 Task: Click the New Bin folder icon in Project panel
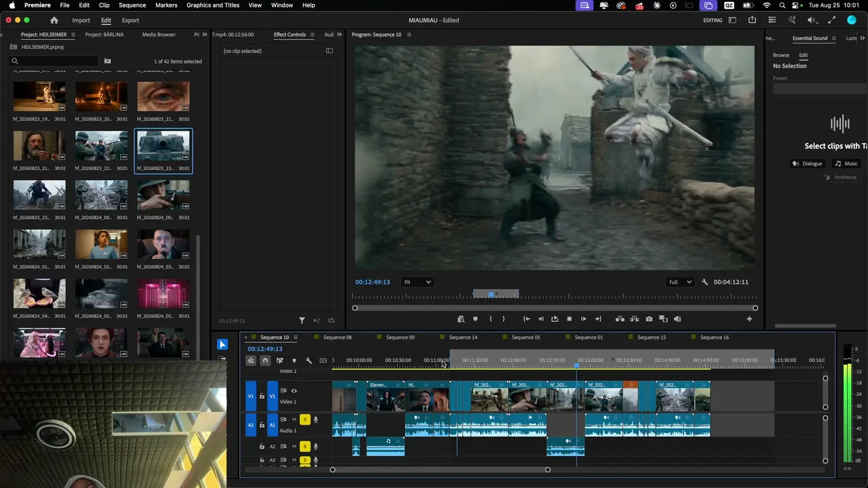(x=107, y=61)
